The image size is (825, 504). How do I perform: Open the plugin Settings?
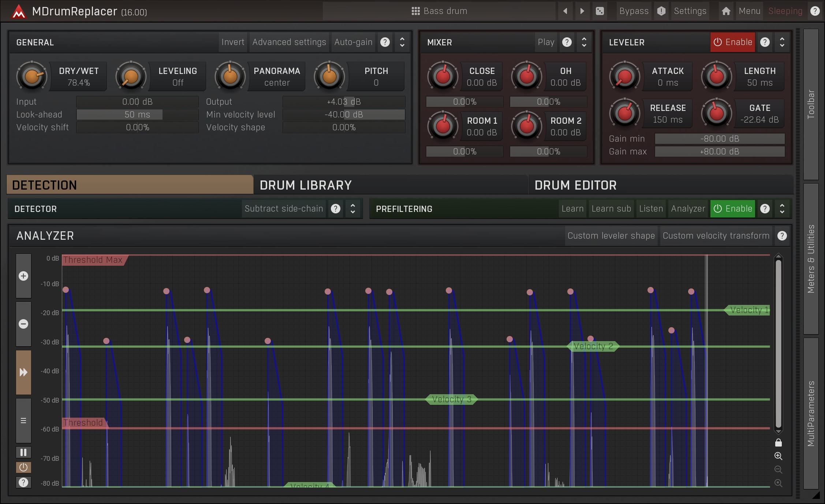(x=690, y=11)
